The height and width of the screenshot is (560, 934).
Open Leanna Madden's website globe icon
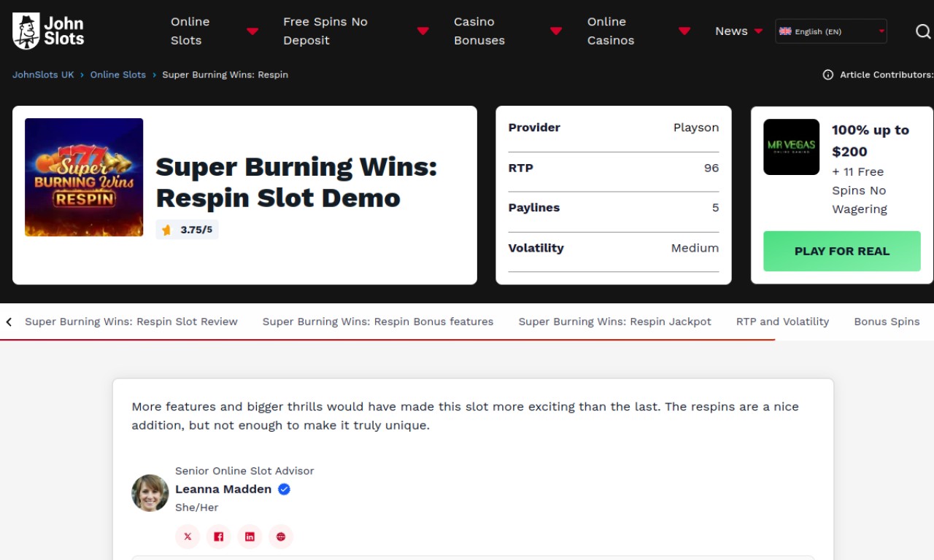tap(281, 537)
